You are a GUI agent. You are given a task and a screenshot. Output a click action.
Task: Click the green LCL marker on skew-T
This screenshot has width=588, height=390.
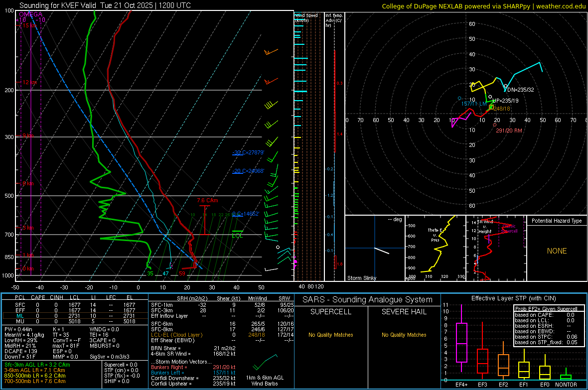pos(237,235)
